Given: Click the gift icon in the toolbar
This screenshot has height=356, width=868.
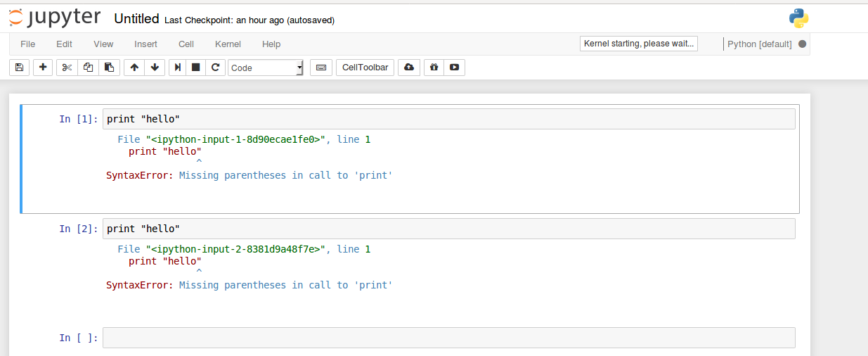Looking at the screenshot, I should (434, 68).
